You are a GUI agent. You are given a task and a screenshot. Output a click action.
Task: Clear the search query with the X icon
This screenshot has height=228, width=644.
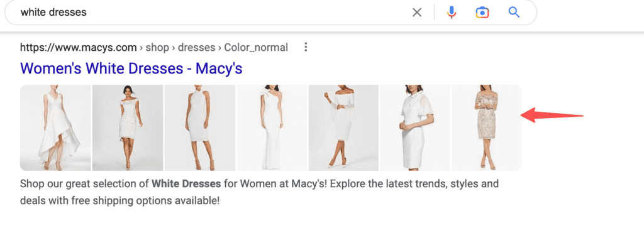[x=417, y=13]
